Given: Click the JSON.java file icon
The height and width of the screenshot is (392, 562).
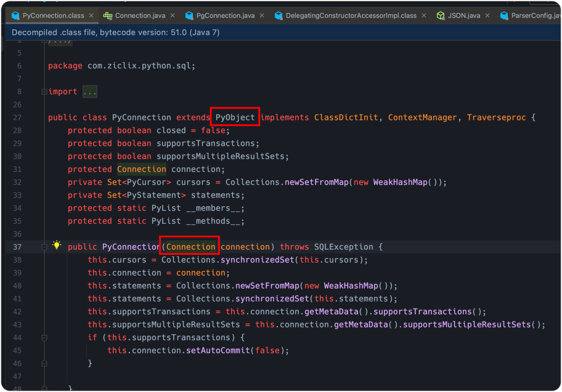Looking at the screenshot, I should pos(441,15).
